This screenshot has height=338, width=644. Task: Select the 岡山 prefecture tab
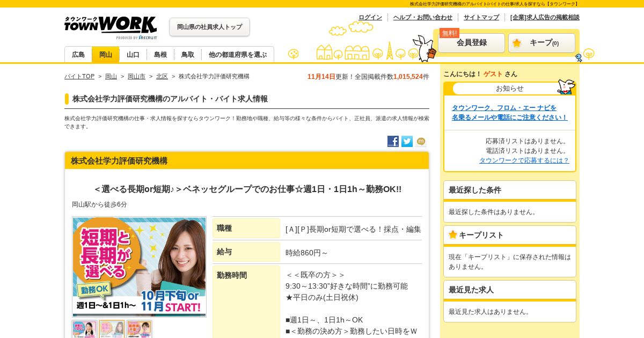click(x=106, y=55)
